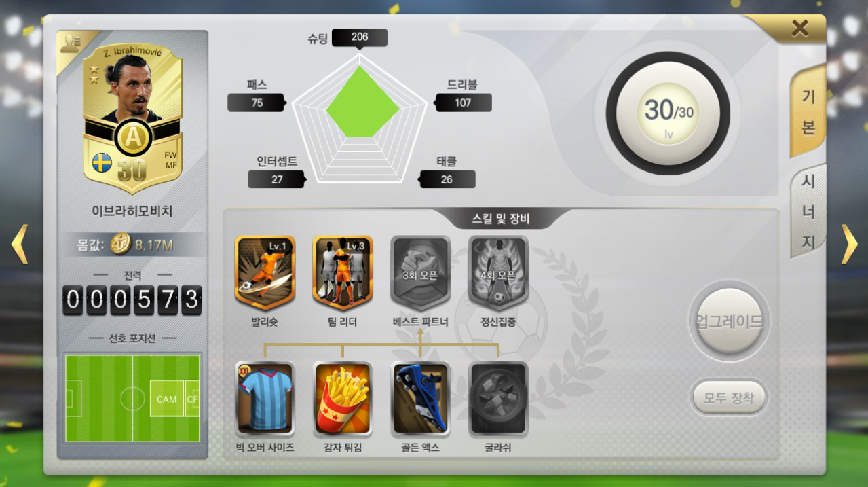Image resolution: width=868 pixels, height=487 pixels.
Task: Go to previous player with left arrow
Action: click(20, 243)
